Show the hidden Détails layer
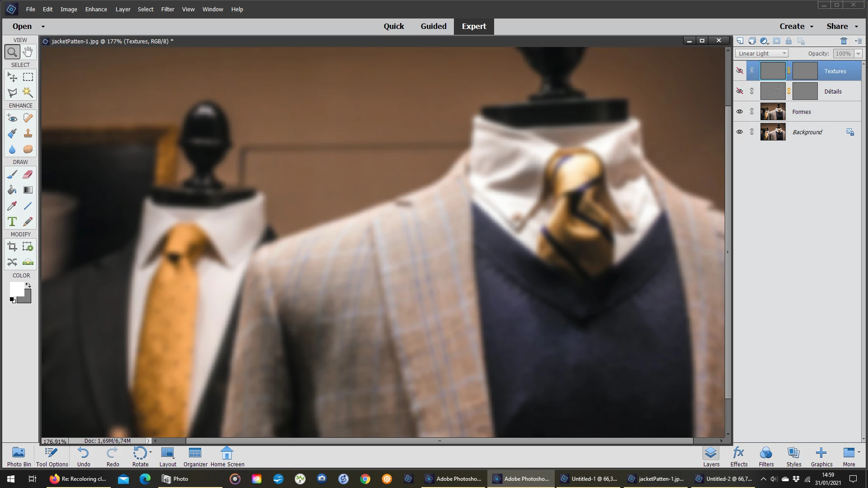 [x=740, y=91]
